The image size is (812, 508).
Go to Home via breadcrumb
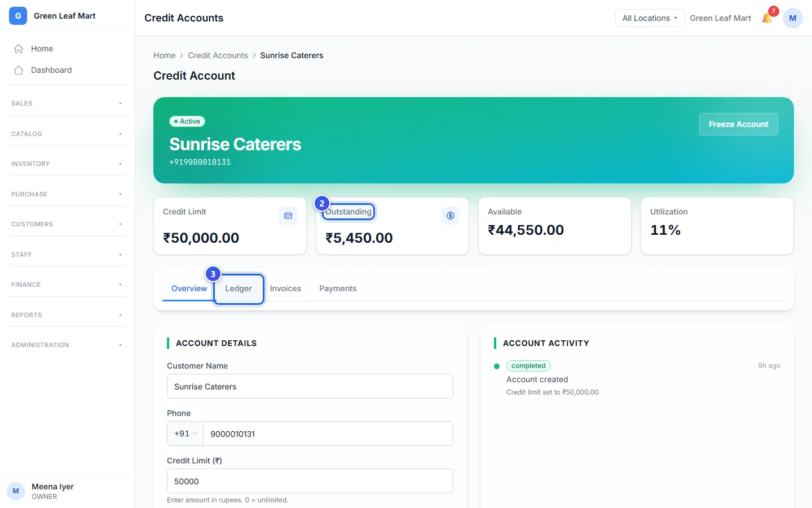(x=164, y=55)
